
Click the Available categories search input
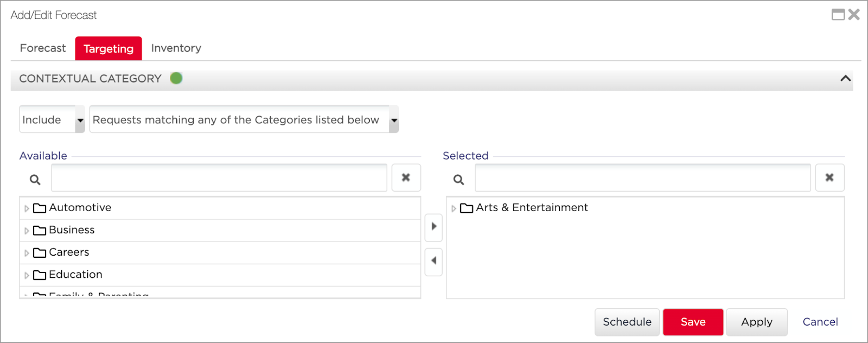[x=219, y=178]
